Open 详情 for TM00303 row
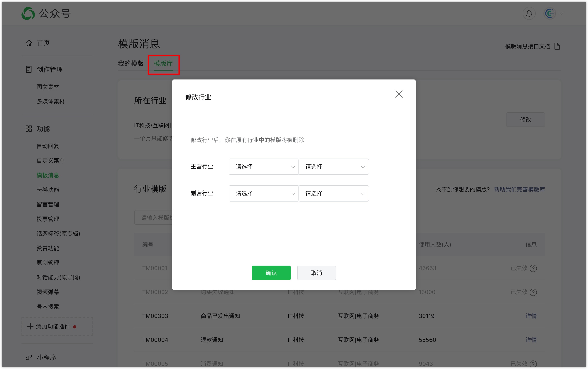588x369 pixels. point(531,316)
